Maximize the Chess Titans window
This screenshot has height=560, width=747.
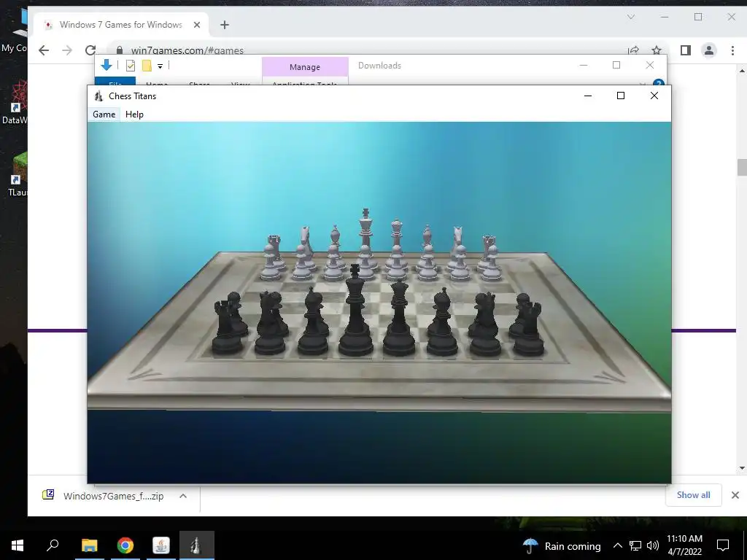tap(620, 96)
